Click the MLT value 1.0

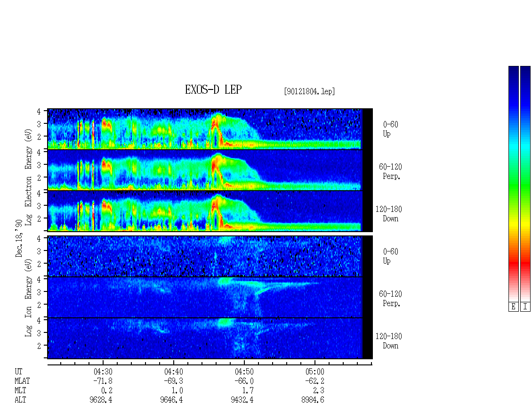tap(177, 391)
